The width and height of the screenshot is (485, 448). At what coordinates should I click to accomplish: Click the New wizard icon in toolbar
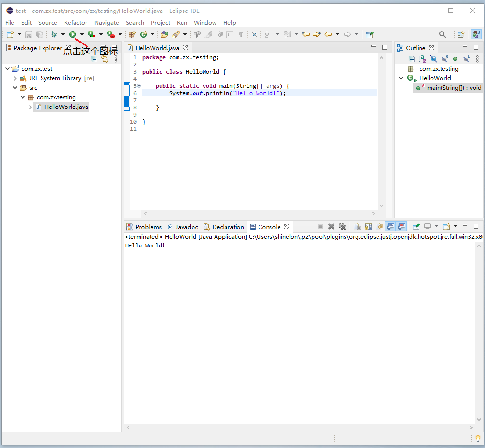10,34
